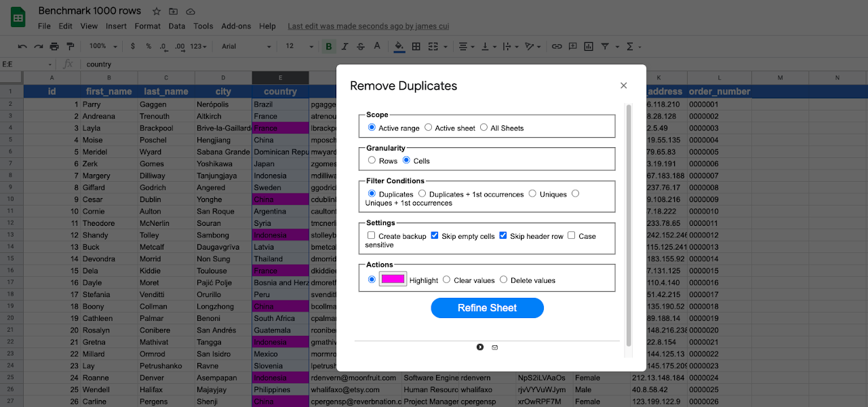Click the Redo icon in the toolbar
868x407 pixels.
tap(38, 46)
